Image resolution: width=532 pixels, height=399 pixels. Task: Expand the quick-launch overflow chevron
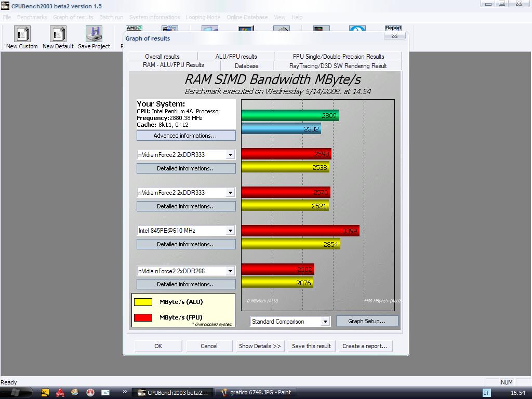coord(125,392)
